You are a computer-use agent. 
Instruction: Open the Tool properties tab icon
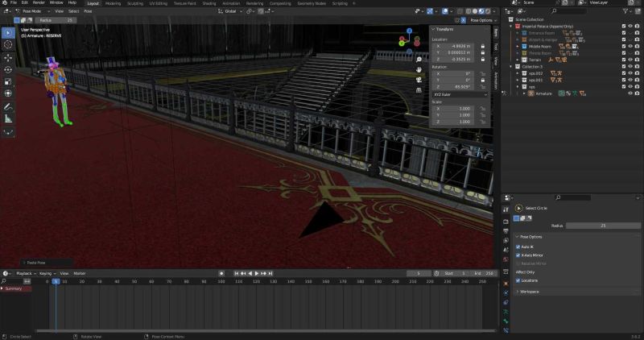(x=506, y=209)
